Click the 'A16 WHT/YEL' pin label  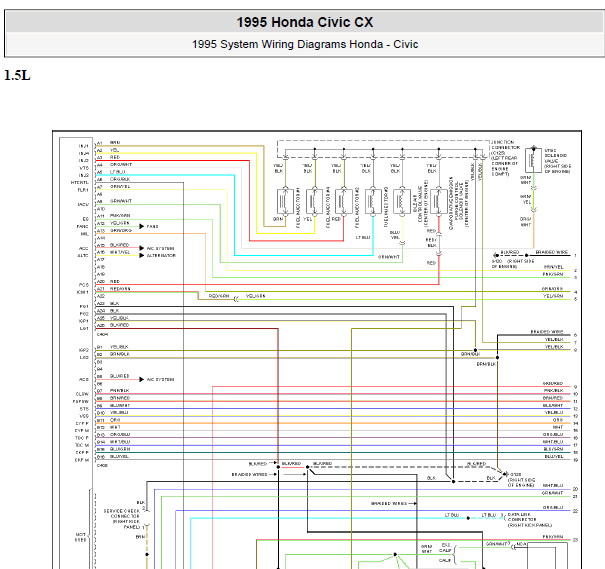[113, 252]
